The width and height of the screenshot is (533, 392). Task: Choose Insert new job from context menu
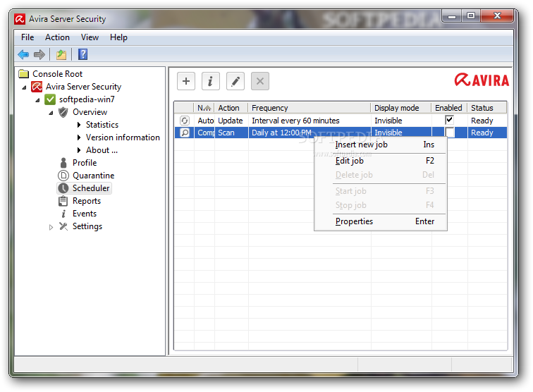pos(381,145)
